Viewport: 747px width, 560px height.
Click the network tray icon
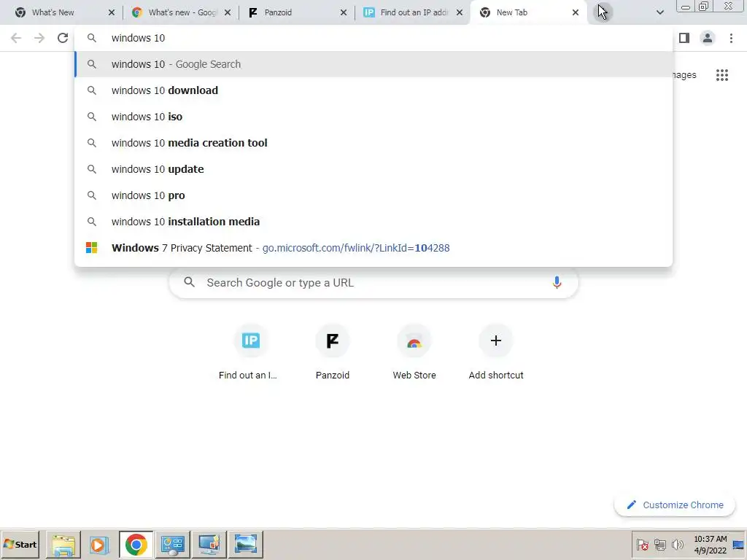point(659,544)
